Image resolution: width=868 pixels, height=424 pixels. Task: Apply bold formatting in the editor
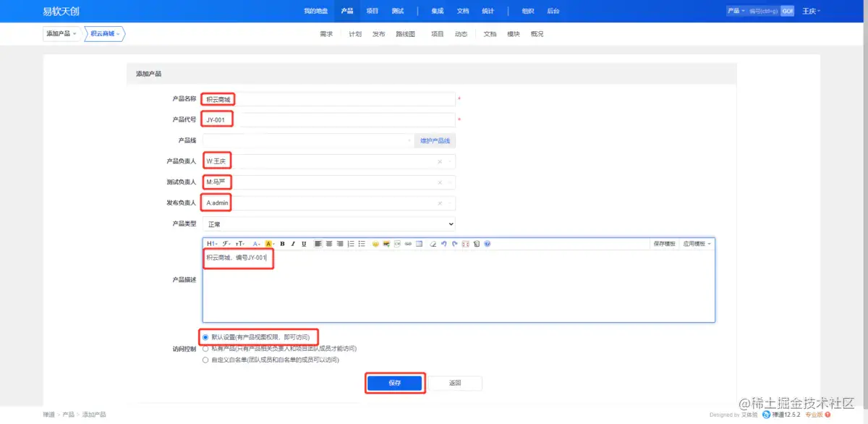pos(282,244)
